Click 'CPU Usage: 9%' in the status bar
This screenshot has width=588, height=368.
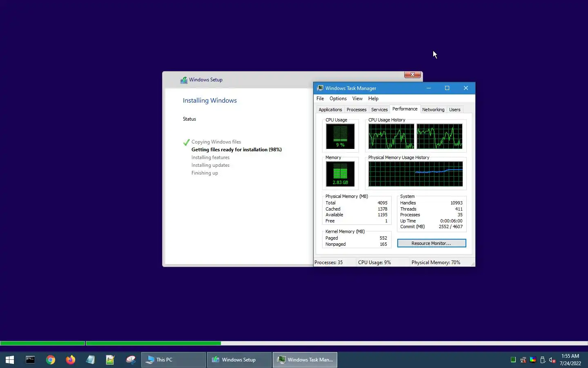(374, 263)
